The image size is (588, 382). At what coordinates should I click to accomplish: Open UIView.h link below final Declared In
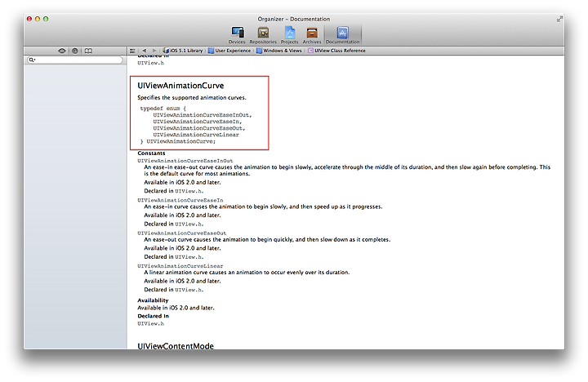[x=150, y=323]
